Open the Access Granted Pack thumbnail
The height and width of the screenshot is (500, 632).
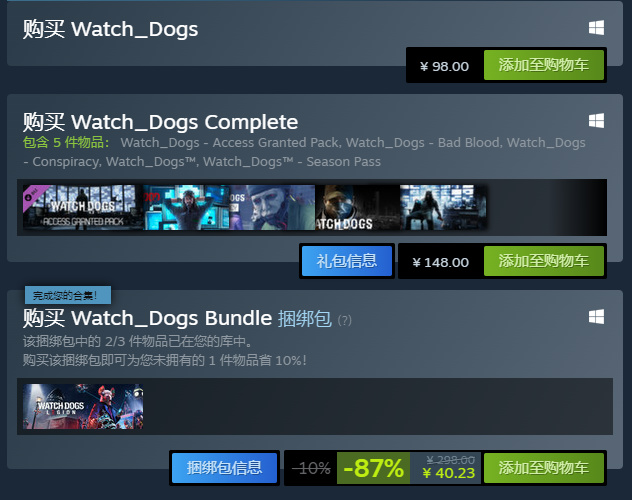click(x=83, y=207)
